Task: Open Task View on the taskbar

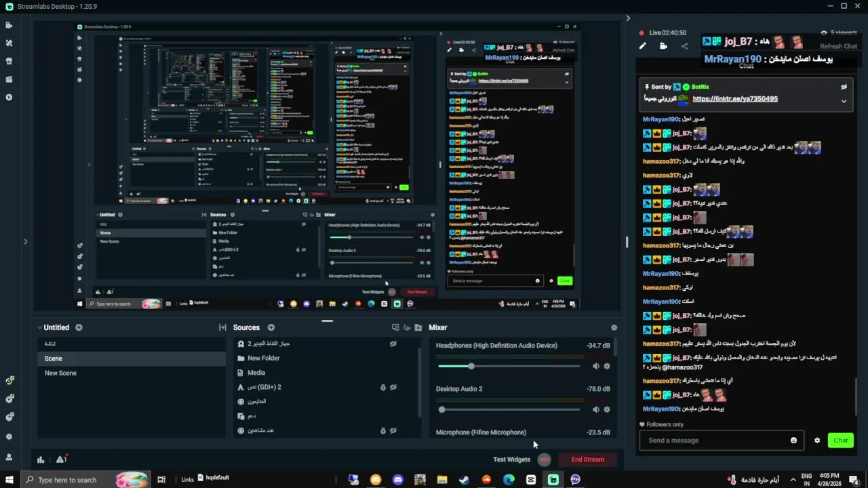Action: click(161, 480)
